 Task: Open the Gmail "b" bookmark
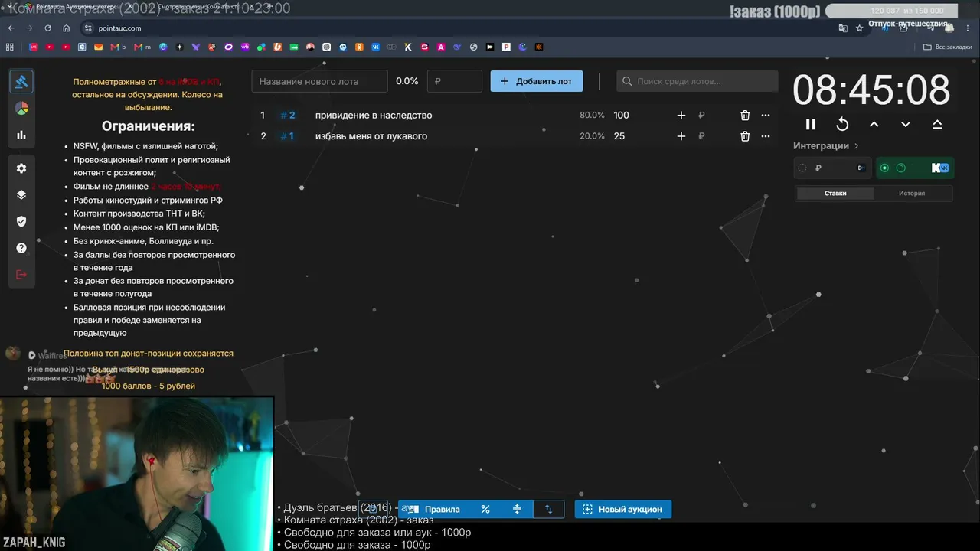click(118, 47)
